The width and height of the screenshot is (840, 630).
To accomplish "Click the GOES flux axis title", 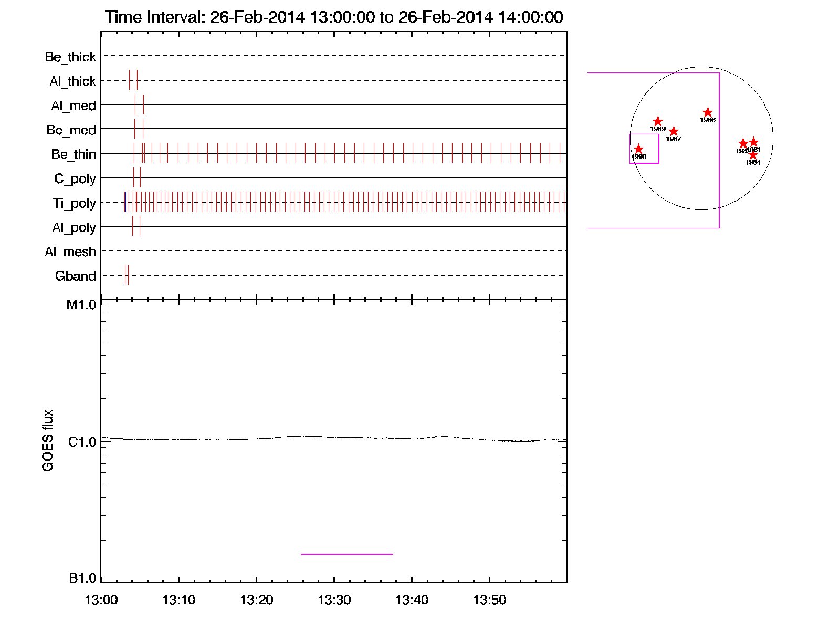I will (x=48, y=440).
